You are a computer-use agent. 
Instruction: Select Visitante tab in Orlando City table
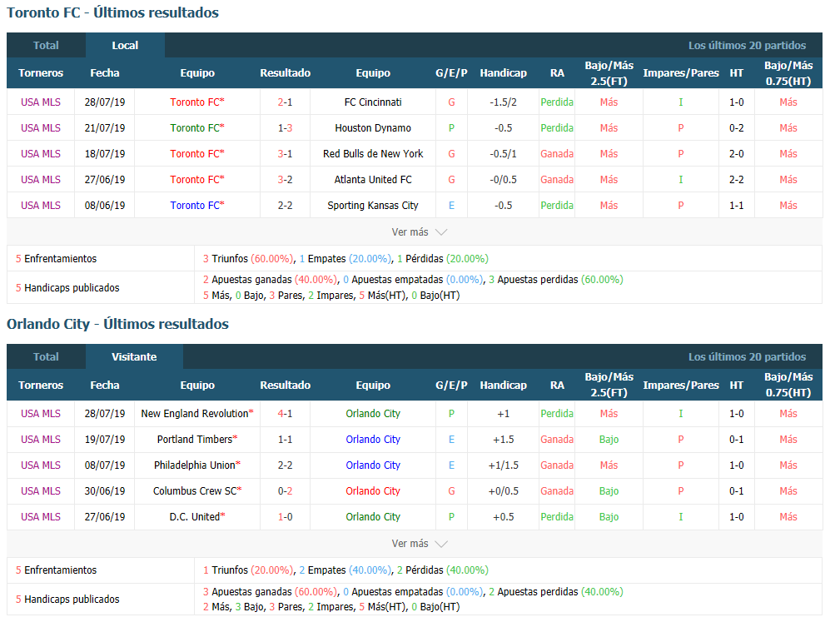pos(134,357)
